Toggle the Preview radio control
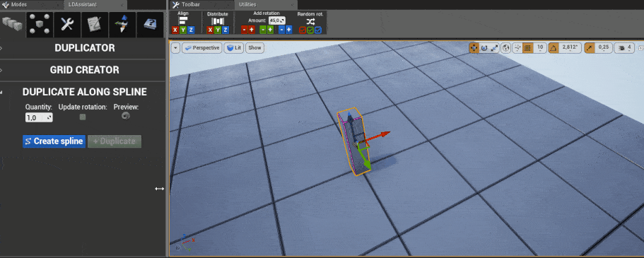 coord(126,116)
